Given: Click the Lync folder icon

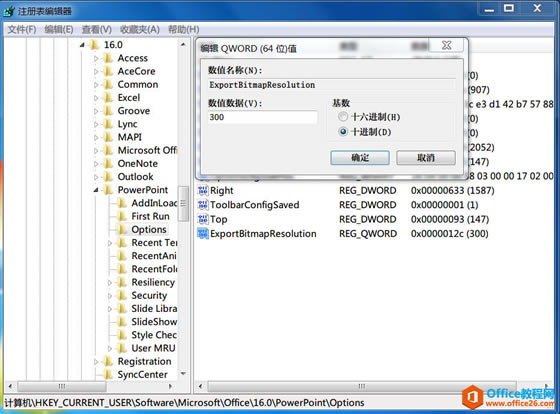Looking at the screenshot, I should point(109,124).
